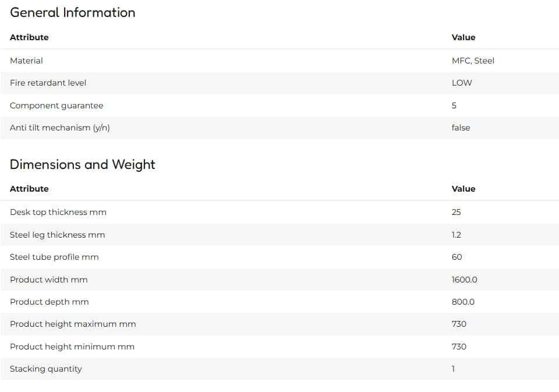Select the Desk top thickness mm row
This screenshot has height=392, width=559.
click(279, 212)
